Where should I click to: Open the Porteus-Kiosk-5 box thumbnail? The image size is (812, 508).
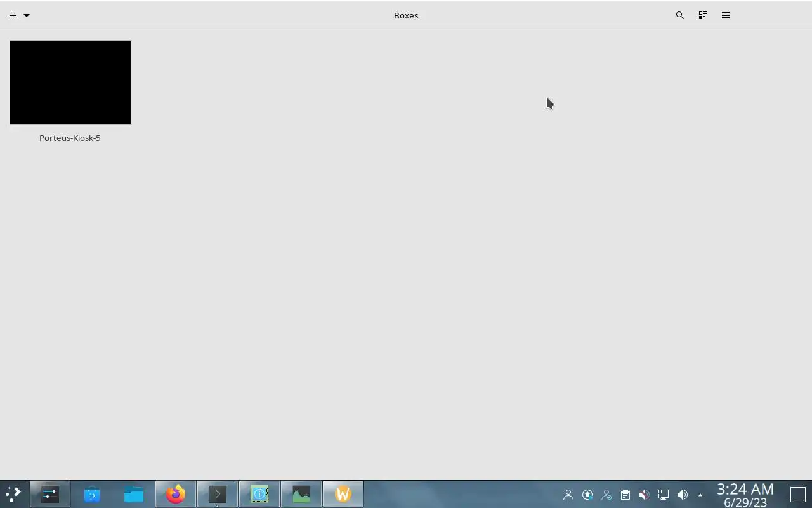70,83
